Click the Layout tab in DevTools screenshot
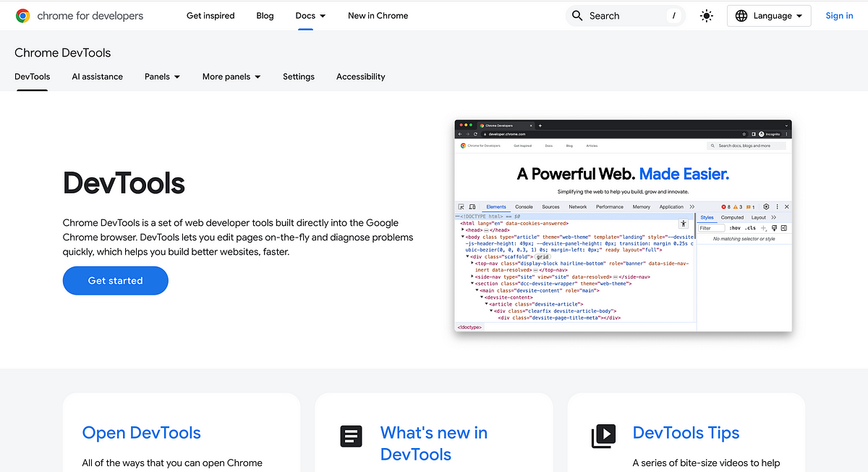Viewport: 868px width, 472px height. pos(759,217)
